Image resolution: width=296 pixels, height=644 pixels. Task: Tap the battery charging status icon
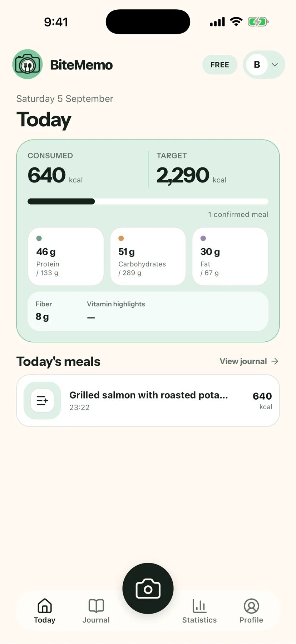(258, 22)
